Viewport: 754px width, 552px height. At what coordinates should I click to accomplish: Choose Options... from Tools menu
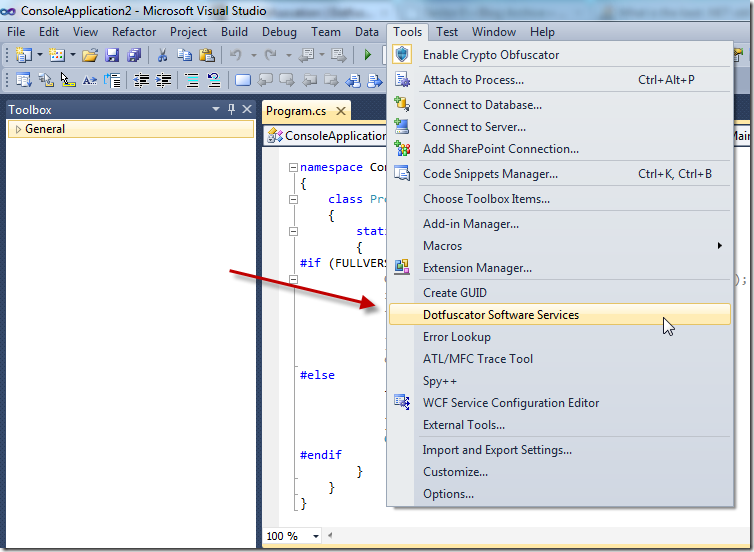pyautogui.click(x=448, y=494)
